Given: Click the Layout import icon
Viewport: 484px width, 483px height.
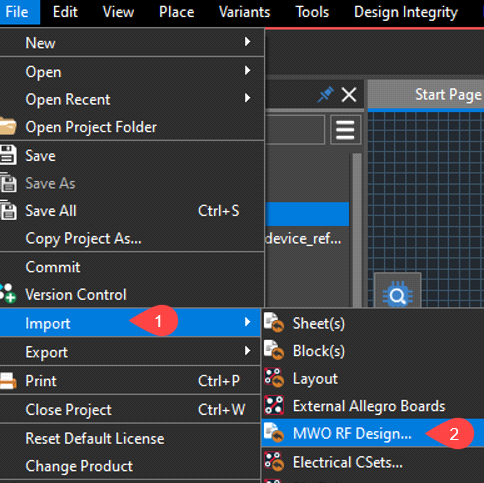Looking at the screenshot, I should (x=274, y=378).
